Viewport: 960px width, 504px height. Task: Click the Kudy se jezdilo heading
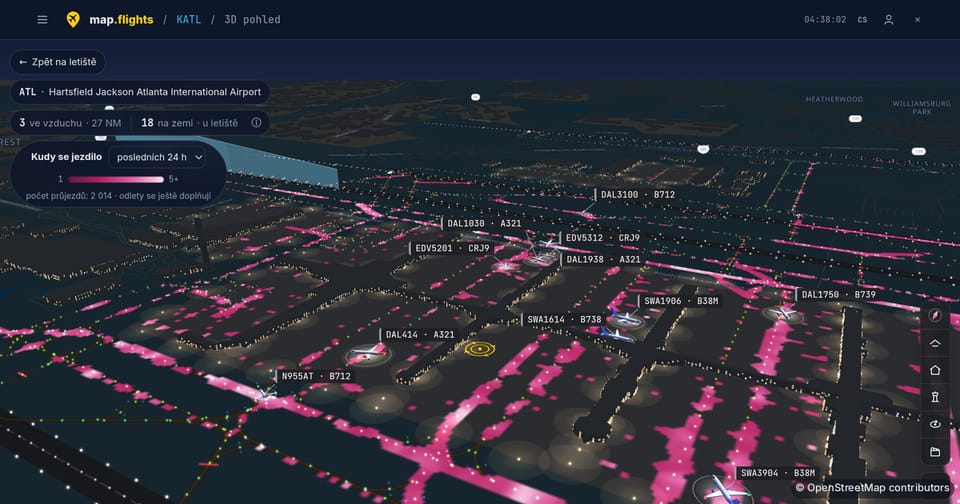66,157
